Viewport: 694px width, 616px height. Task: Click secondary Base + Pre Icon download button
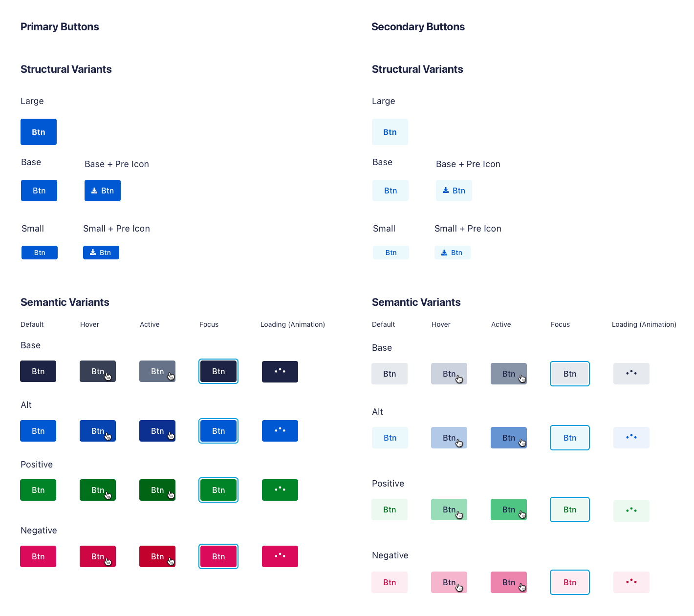(454, 191)
